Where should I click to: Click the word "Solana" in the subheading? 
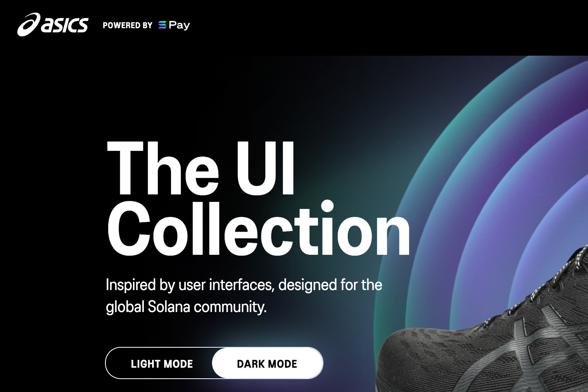(169, 307)
